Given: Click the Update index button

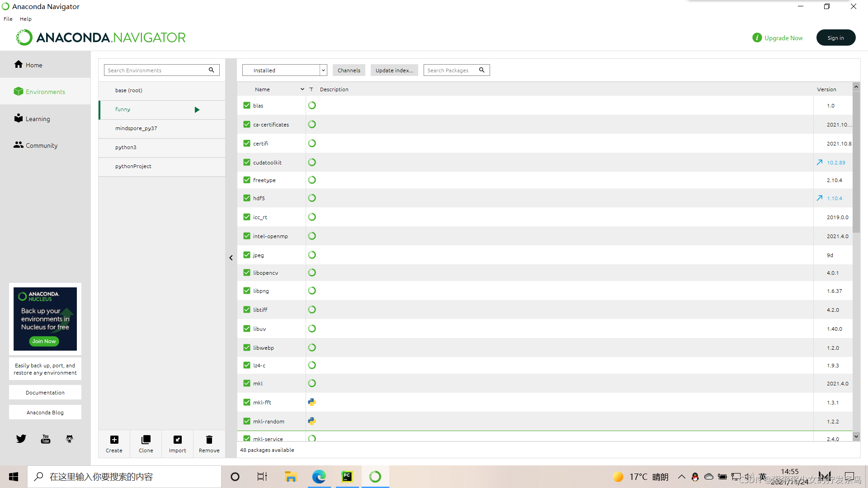Looking at the screenshot, I should (x=393, y=70).
